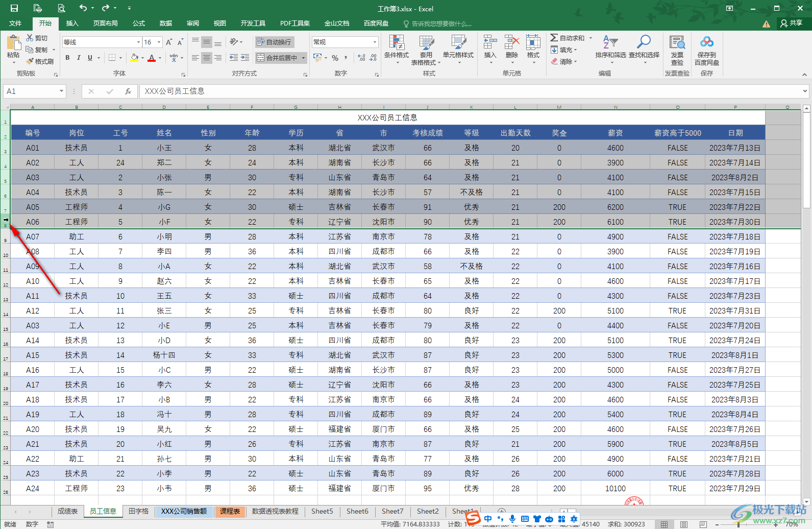
Task: Click invoice verification (发票查验) icon
Action: coord(677,50)
